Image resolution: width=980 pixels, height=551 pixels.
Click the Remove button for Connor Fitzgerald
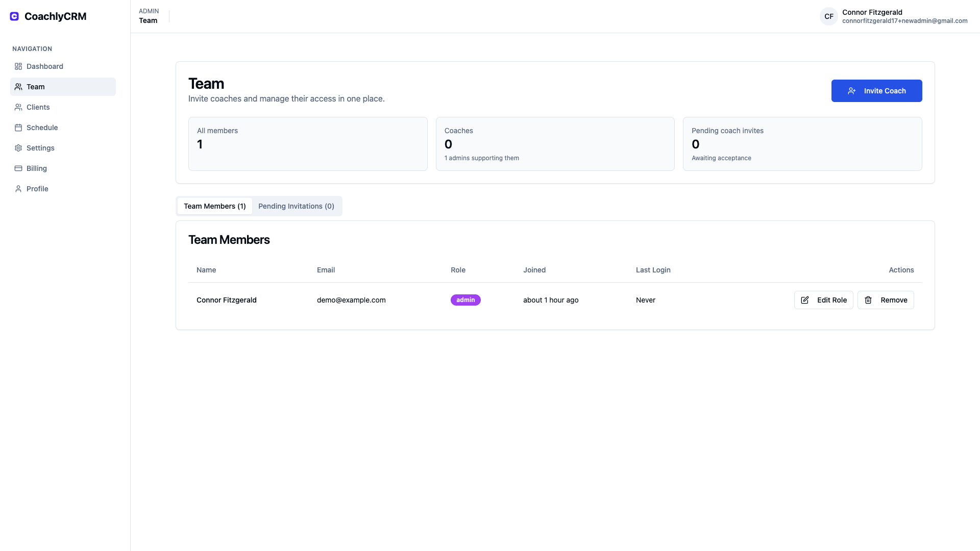pyautogui.click(x=886, y=300)
